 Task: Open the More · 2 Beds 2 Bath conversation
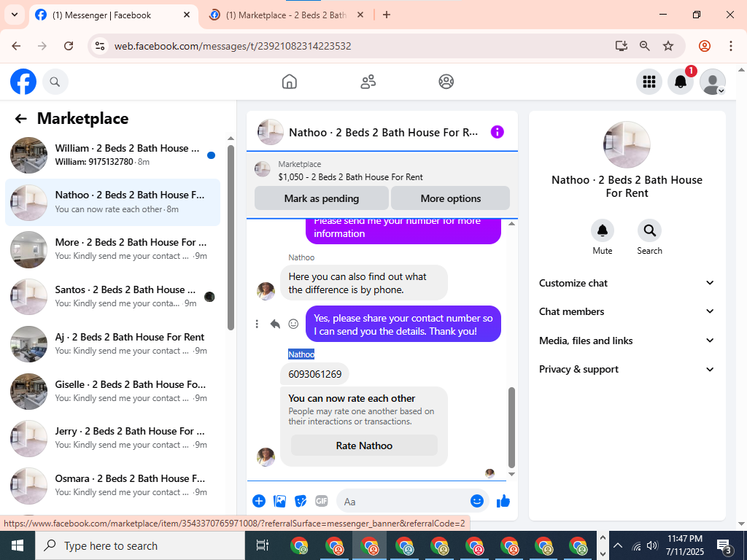(x=113, y=249)
